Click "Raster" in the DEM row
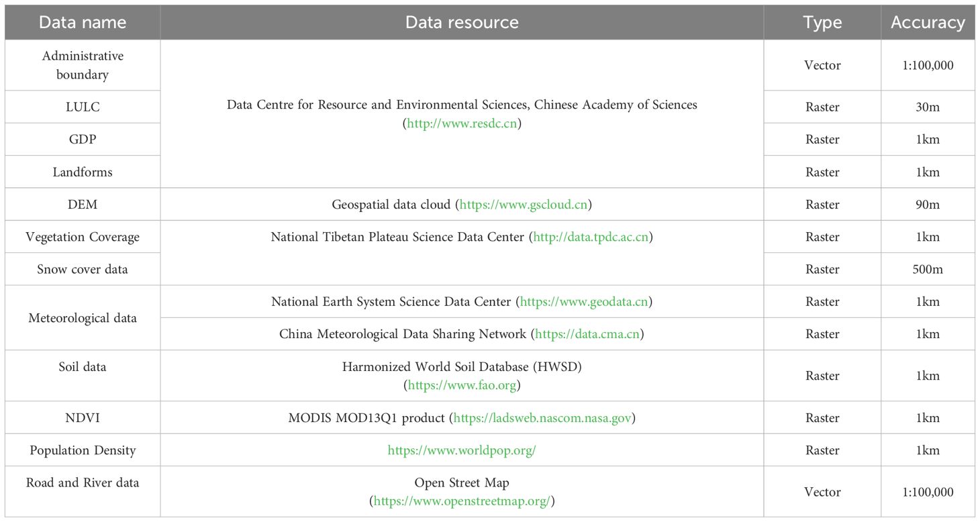 [822, 205]
